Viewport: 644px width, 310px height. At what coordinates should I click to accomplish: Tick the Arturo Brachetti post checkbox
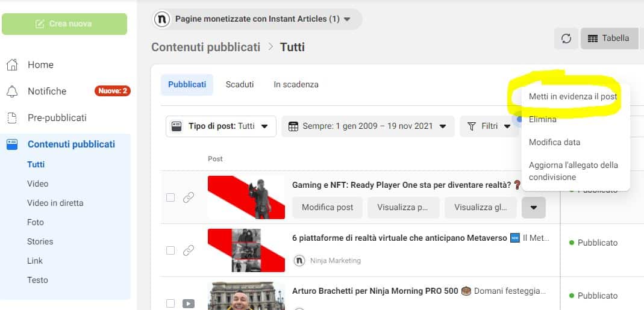coord(170,303)
